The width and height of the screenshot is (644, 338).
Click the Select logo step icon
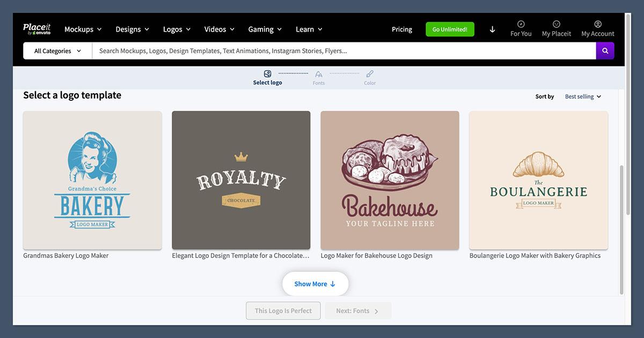click(x=267, y=74)
